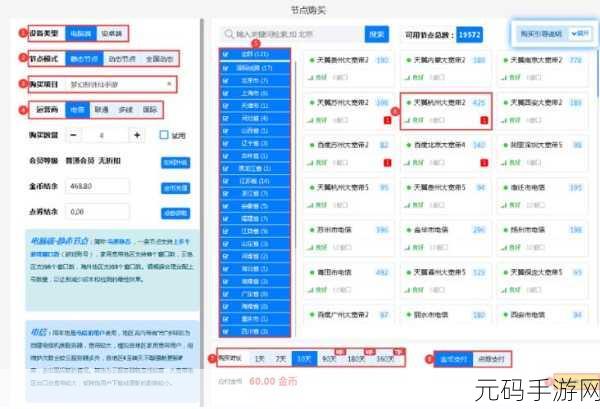The height and width of the screenshot is (409, 600).
Task: Open the purchase guide button
Action: pyautogui.click(x=541, y=34)
